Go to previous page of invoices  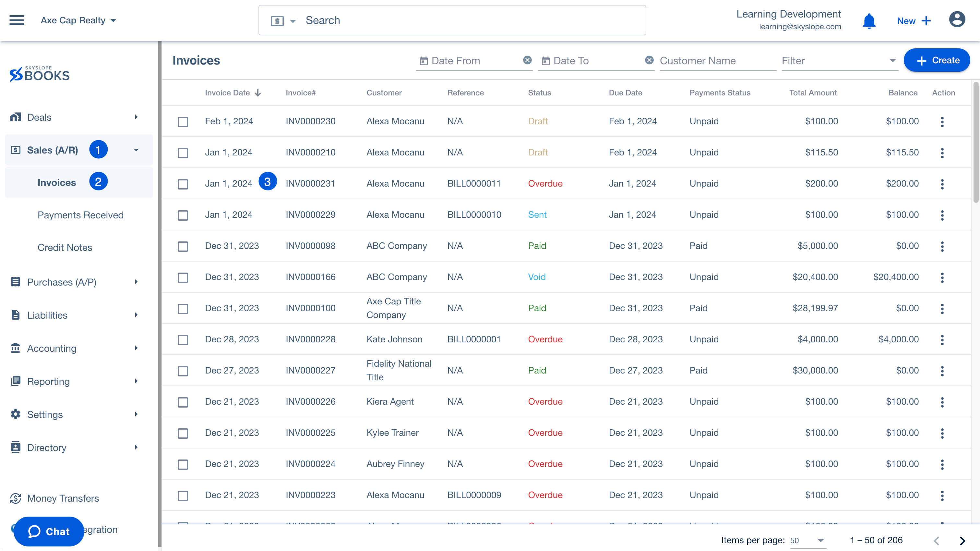click(x=936, y=541)
